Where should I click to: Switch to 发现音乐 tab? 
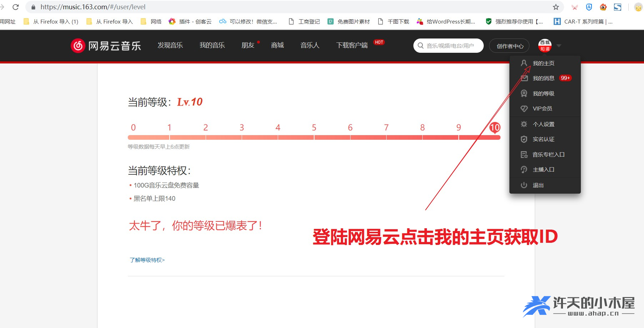pos(170,45)
